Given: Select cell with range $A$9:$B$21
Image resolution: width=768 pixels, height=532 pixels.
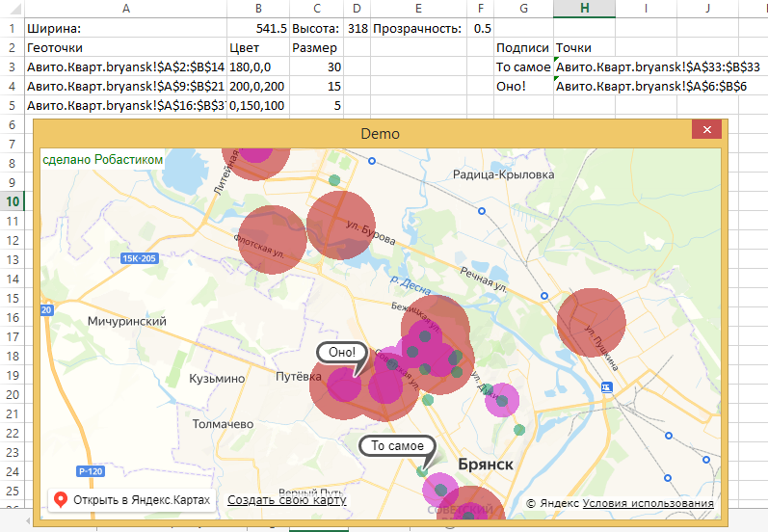Looking at the screenshot, I should tap(126, 86).
